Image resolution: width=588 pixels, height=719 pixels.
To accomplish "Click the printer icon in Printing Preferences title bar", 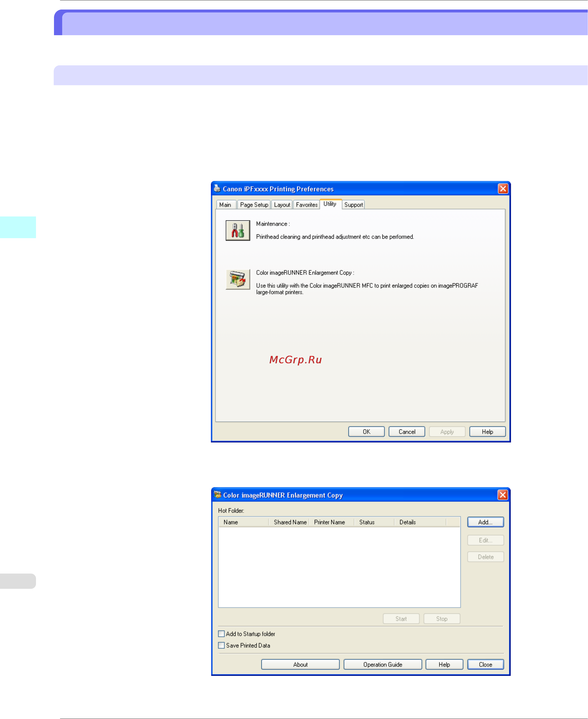I will 217,189.
